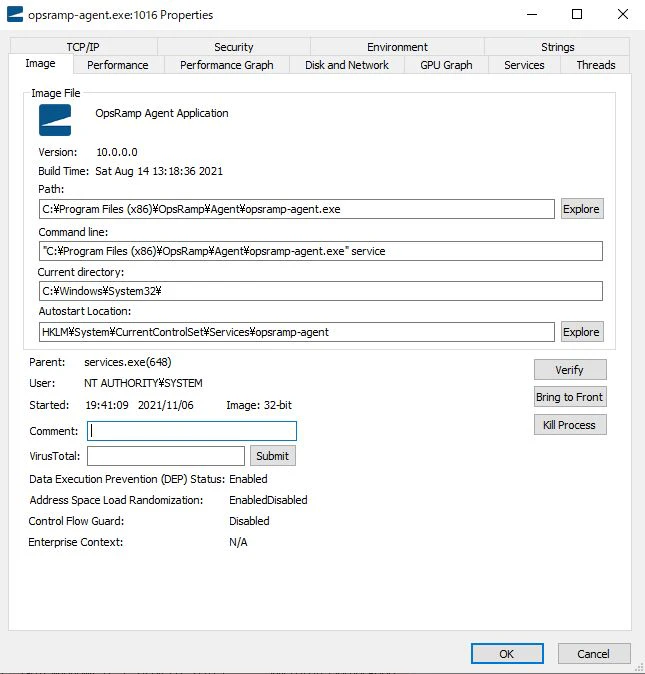The image size is (645, 674).
Task: Open the Threads tab
Action: tap(596, 65)
